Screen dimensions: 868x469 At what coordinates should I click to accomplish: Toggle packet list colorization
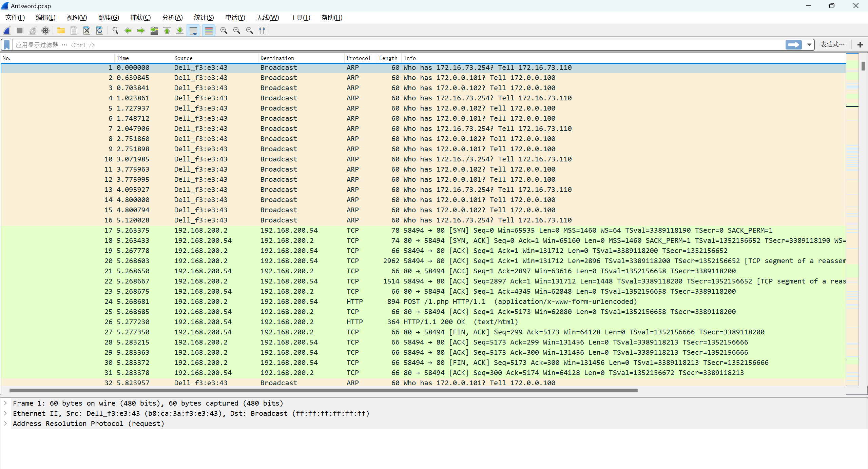pyautogui.click(x=209, y=31)
